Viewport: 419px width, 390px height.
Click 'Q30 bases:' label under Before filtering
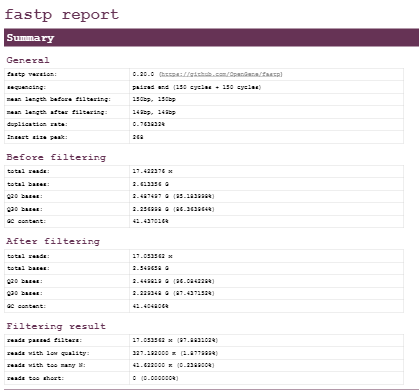click(25, 209)
